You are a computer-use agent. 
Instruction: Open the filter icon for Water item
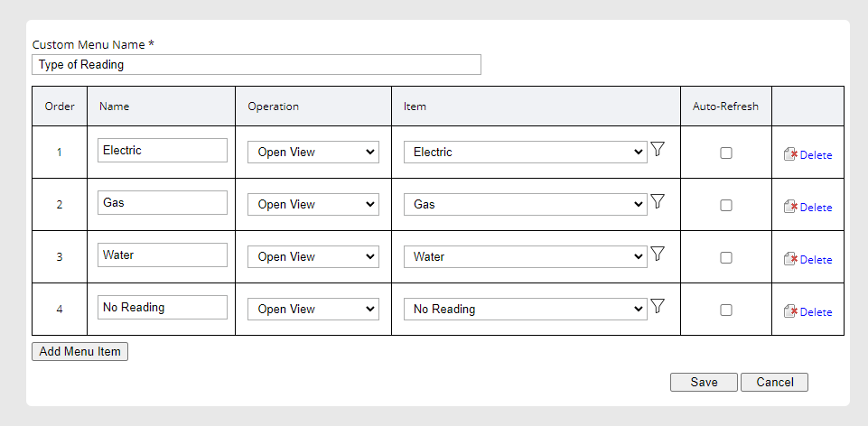658,255
